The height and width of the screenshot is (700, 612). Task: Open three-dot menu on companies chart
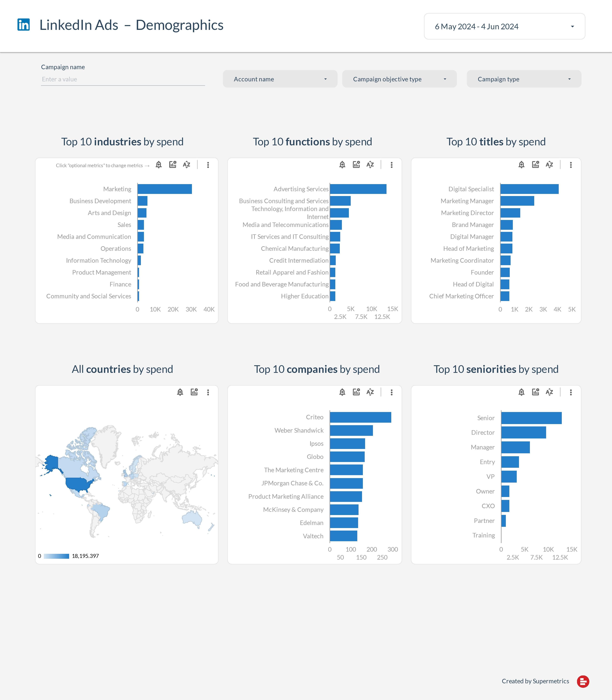tap(391, 392)
